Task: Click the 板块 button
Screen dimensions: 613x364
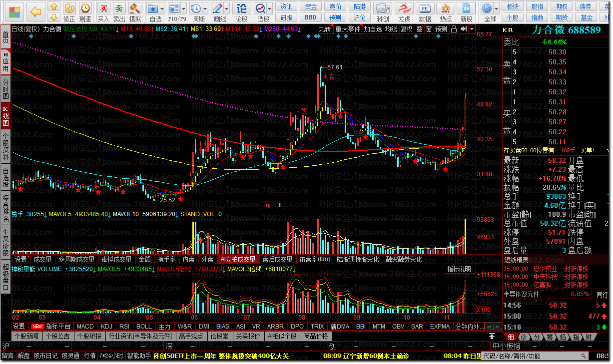Action: click(513, 6)
